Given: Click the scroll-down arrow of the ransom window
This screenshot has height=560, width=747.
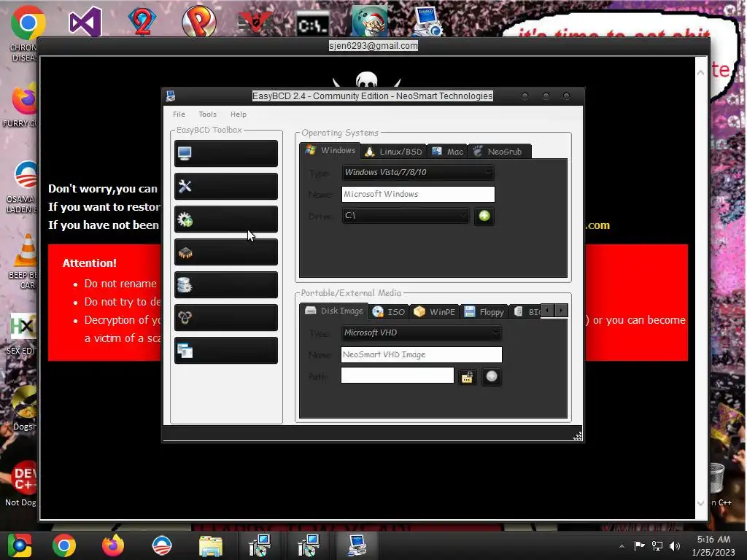Looking at the screenshot, I should [x=700, y=503].
